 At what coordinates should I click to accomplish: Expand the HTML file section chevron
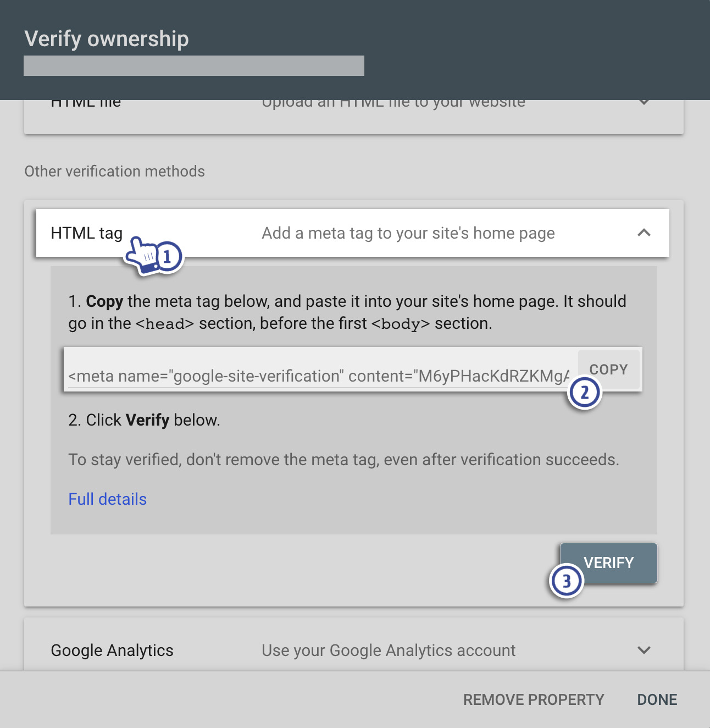tap(644, 103)
